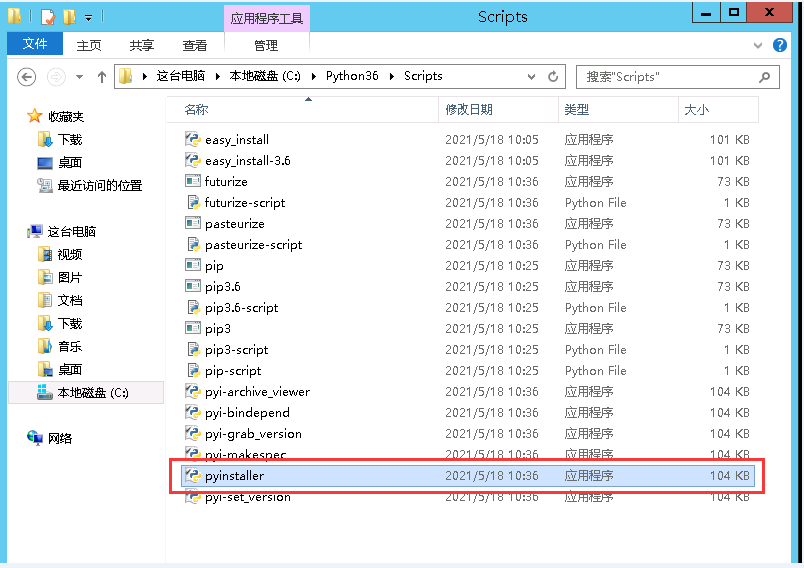Select the pyi-archive_viewer file
804x568 pixels.
coord(257,392)
